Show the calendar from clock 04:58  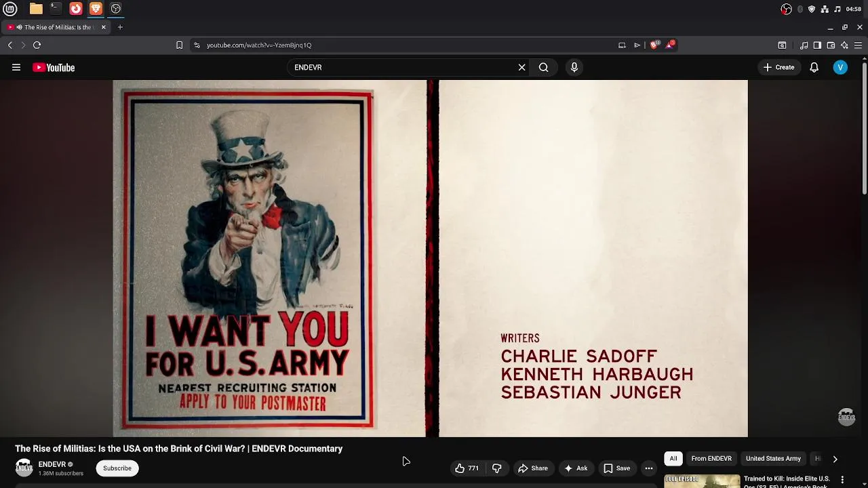pyautogui.click(x=854, y=9)
